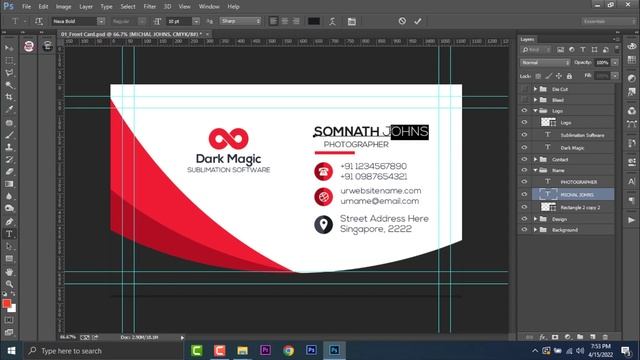This screenshot has width=640, height=360.
Task: Collapse the Name group
Action: [x=535, y=170]
